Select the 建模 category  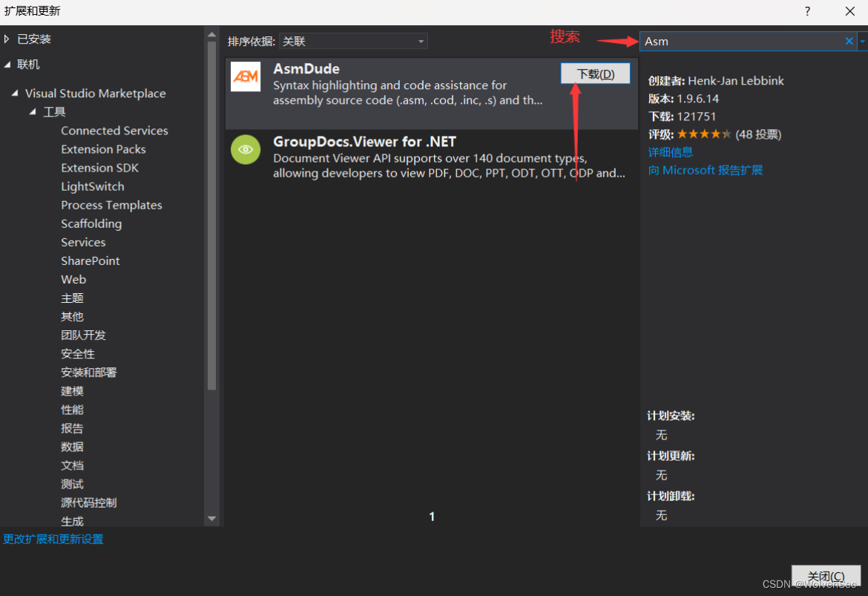[72, 391]
